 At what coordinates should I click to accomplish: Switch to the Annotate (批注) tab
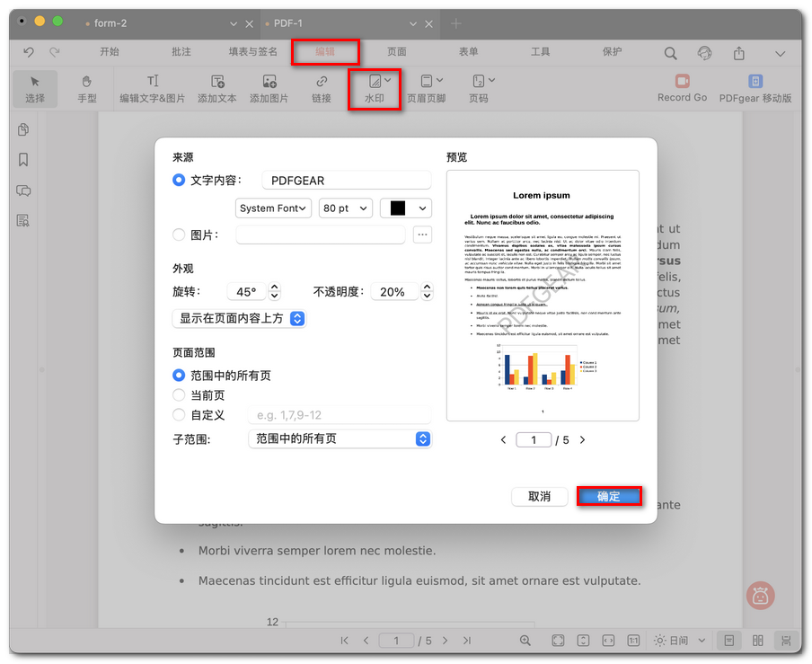(x=181, y=52)
